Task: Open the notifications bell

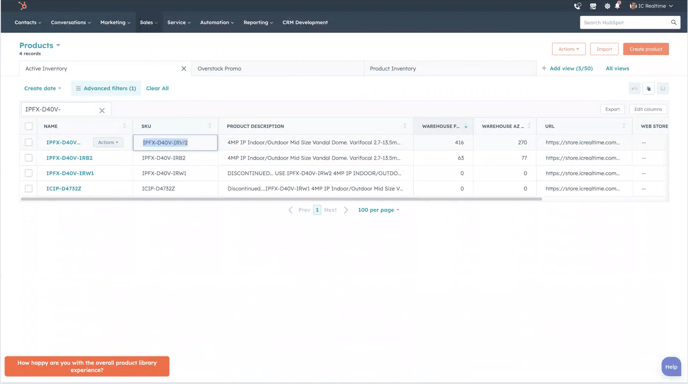Action: (617, 6)
